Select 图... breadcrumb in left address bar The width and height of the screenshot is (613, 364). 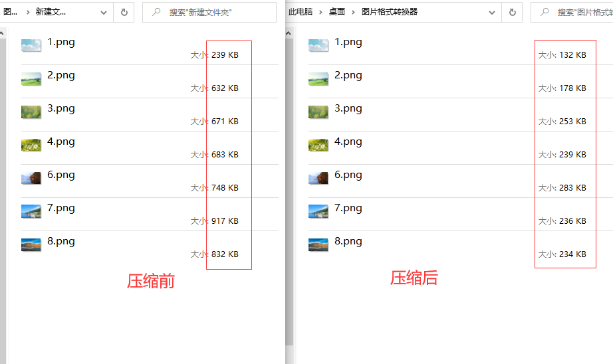[10, 12]
